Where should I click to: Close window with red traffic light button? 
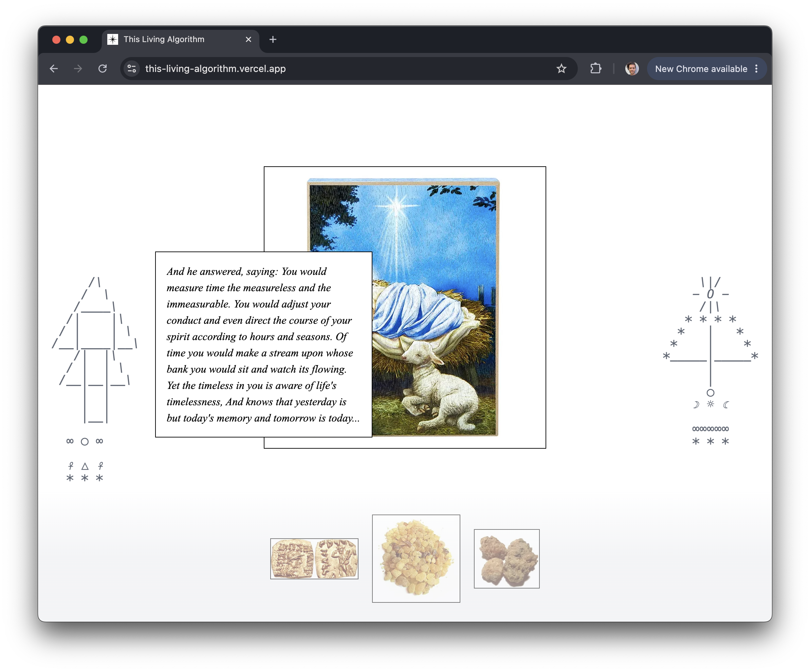coord(56,39)
